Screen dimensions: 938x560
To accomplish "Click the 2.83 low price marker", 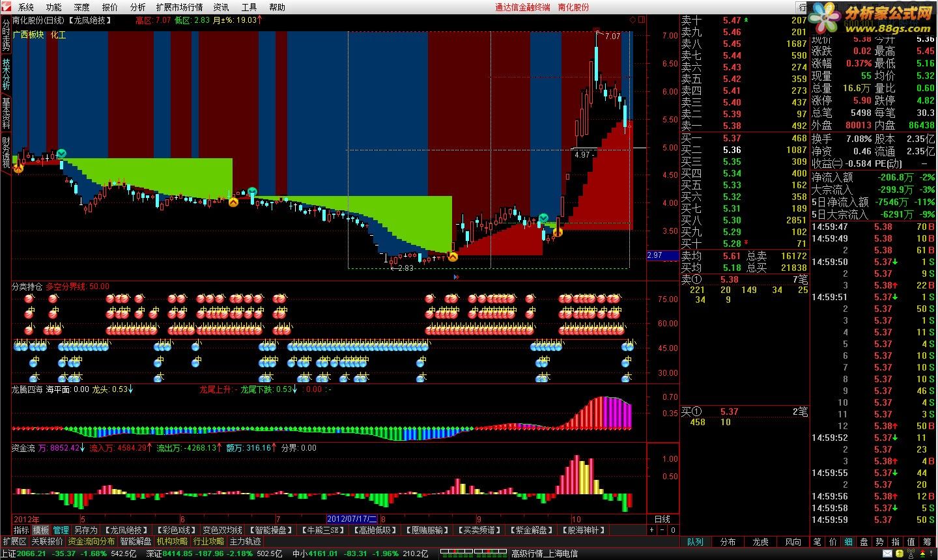I will point(406,268).
